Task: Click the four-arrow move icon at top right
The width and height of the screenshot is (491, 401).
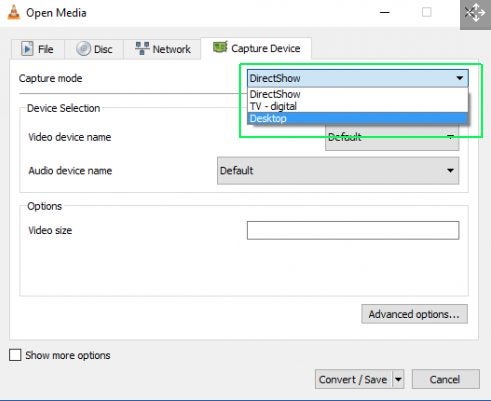Action: coord(475,13)
